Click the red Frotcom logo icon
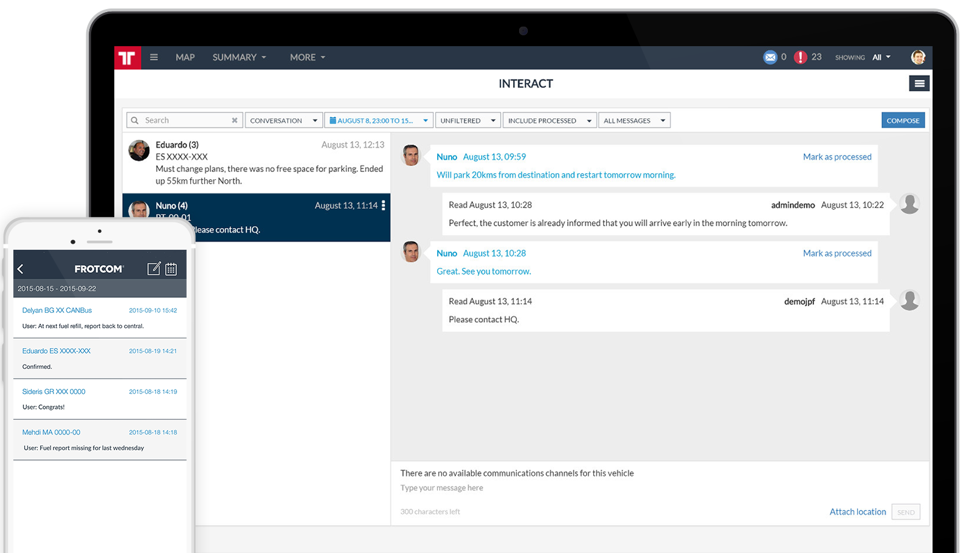 click(127, 58)
